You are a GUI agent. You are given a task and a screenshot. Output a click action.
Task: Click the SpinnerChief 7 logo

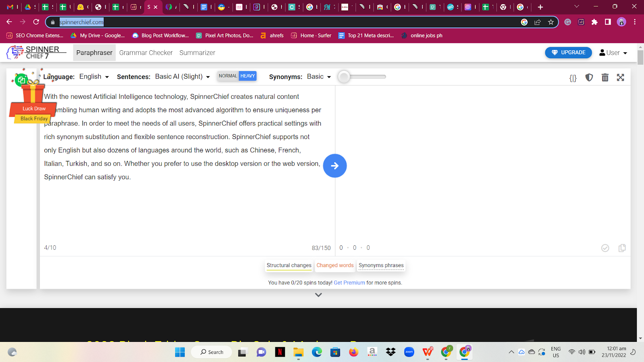point(36,52)
